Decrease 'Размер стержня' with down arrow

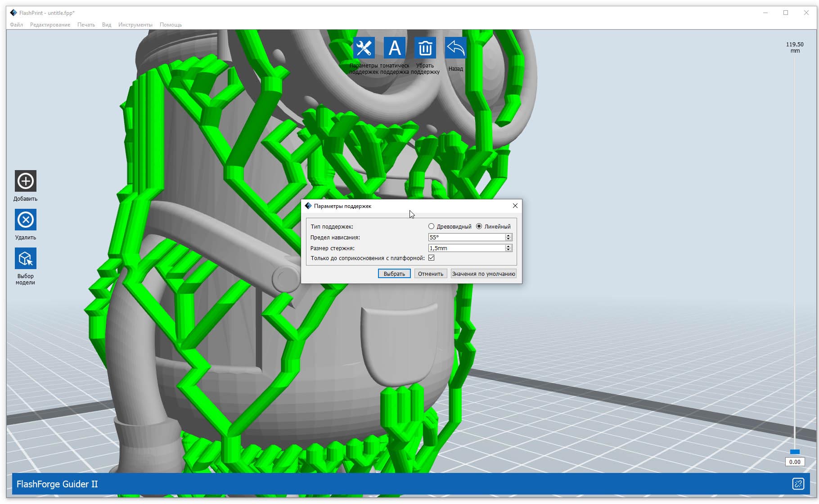click(x=508, y=250)
